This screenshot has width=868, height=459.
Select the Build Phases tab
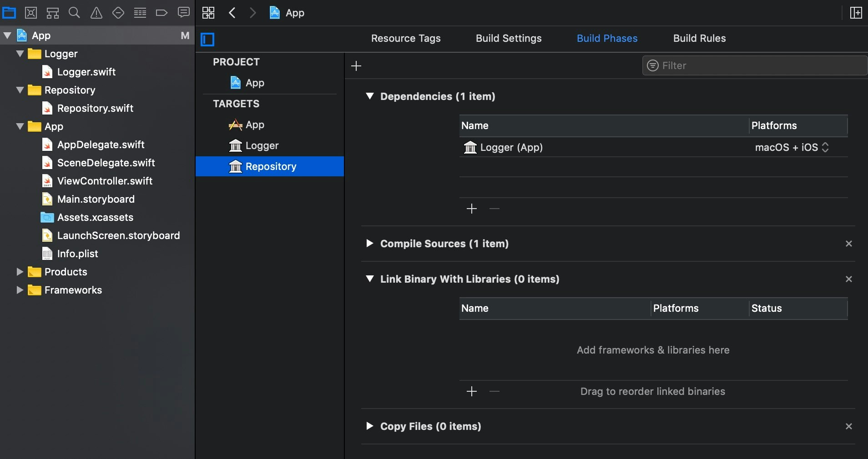607,39
